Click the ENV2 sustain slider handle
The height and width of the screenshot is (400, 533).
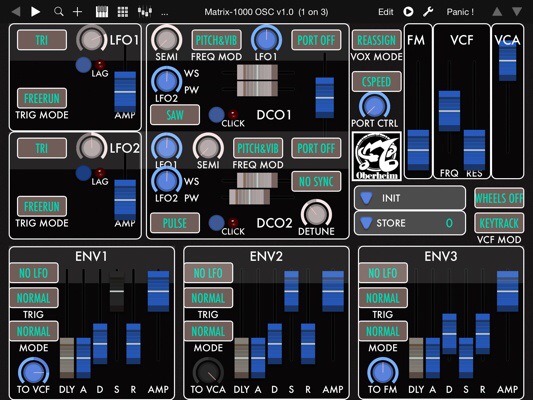point(291,291)
